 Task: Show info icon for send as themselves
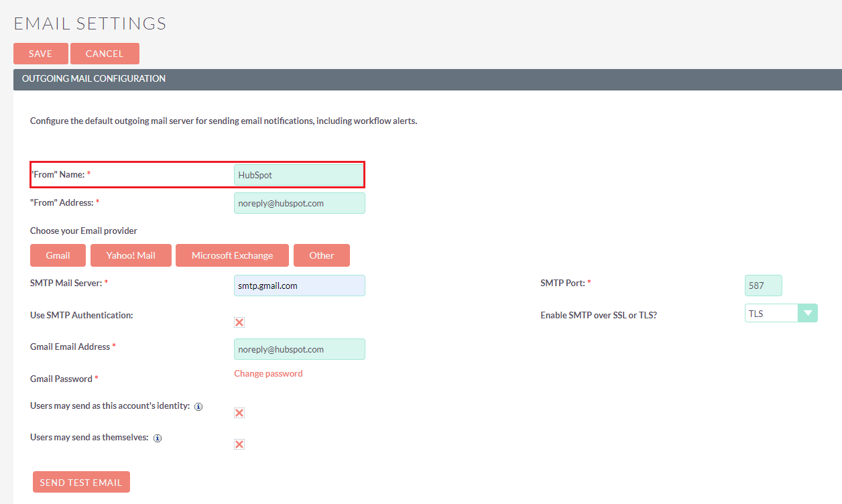158,438
